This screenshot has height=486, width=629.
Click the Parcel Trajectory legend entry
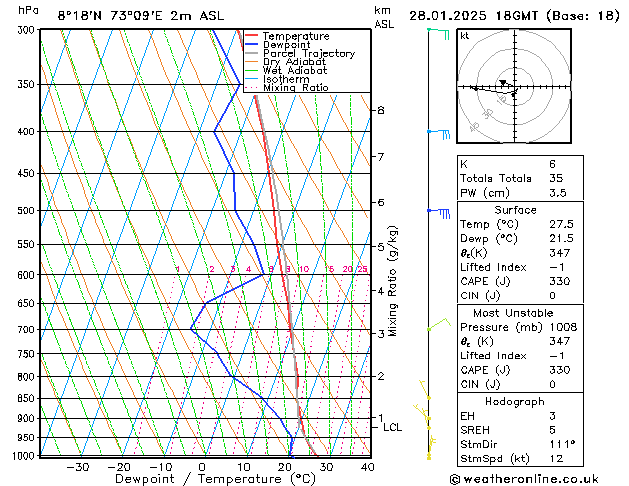309,53
